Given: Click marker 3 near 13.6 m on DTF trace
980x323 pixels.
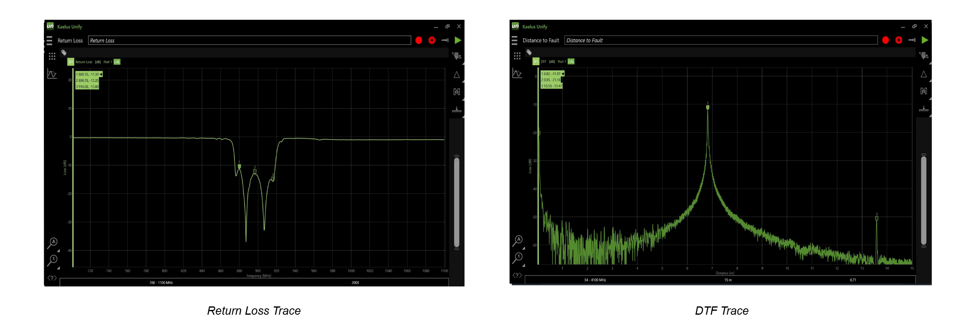Looking at the screenshot, I should coord(876,218).
